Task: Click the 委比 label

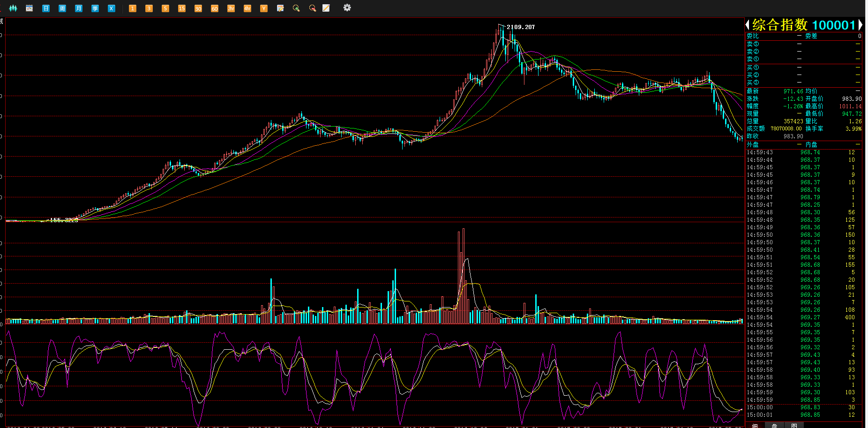Action: point(753,36)
